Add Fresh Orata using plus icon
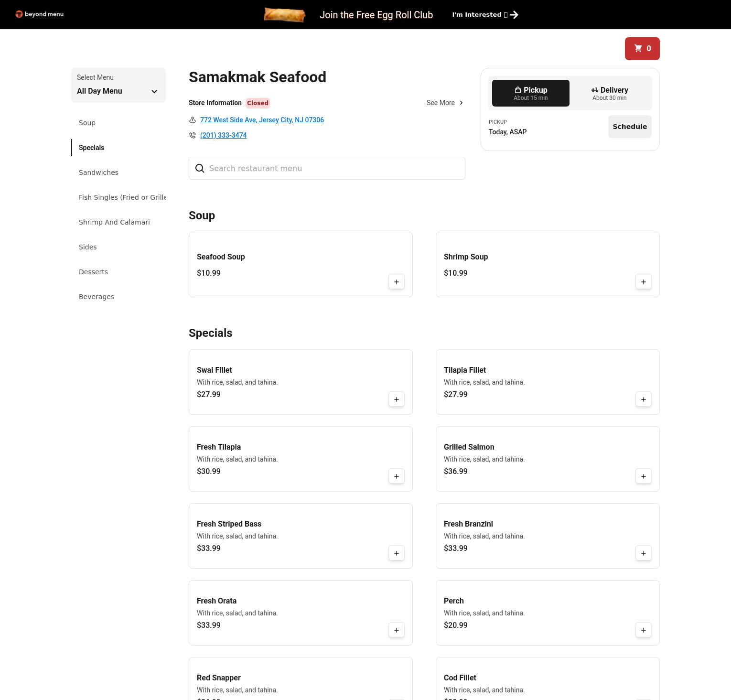The image size is (731, 700). tap(396, 630)
